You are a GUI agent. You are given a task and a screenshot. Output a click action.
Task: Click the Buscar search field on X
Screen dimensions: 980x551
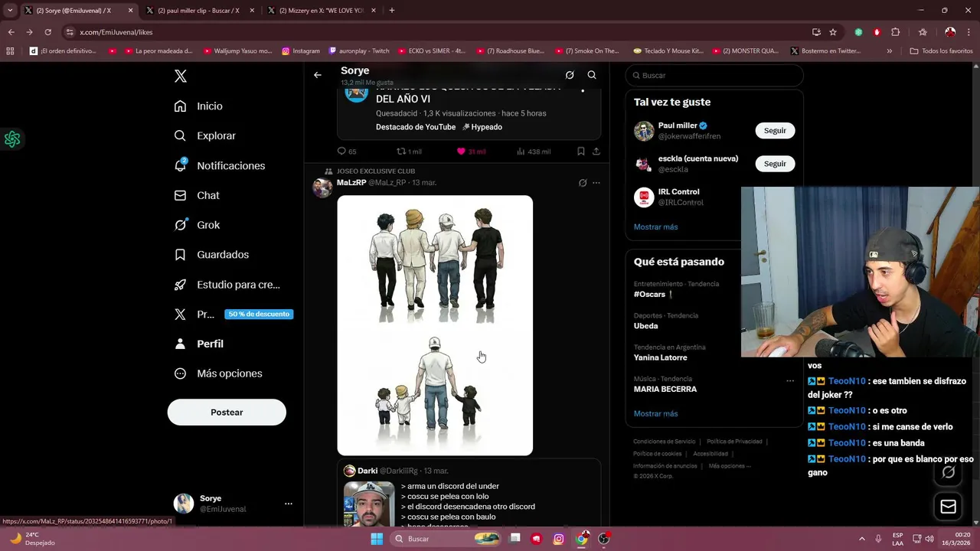[x=714, y=75]
